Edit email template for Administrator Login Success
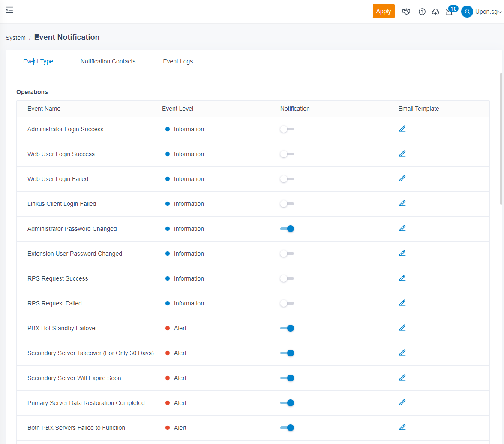 point(402,129)
